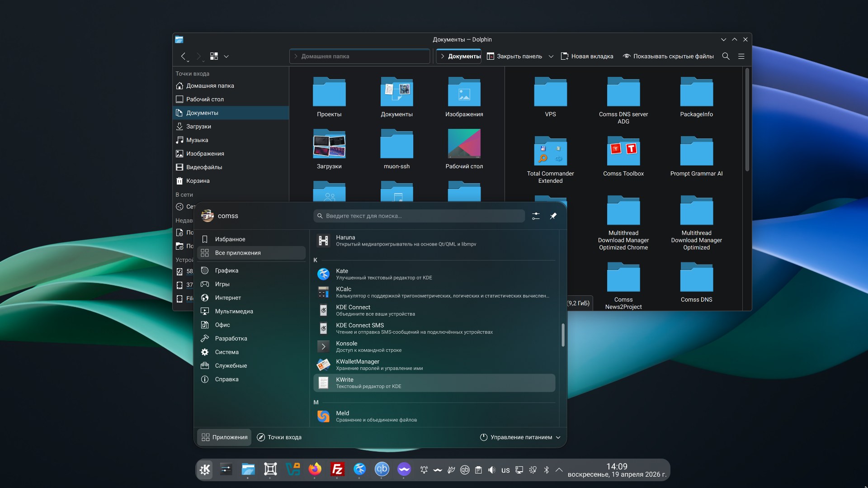Switch to the Places tab in launcher
The height and width of the screenshot is (488, 868).
(279, 437)
